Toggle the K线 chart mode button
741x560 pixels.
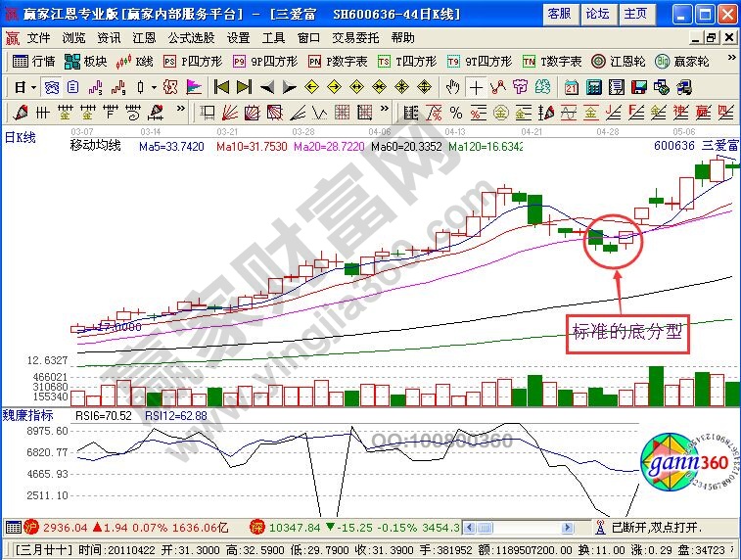134,61
